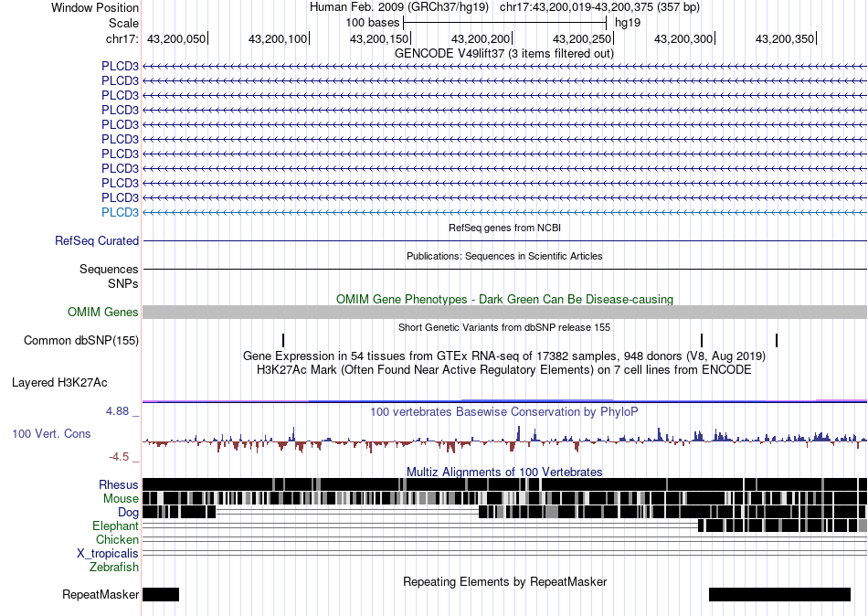
Task: Open the "RefSeq genes from NCBI" track title
Action: [504, 228]
